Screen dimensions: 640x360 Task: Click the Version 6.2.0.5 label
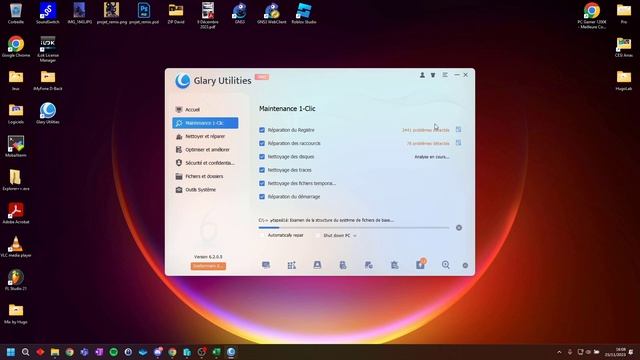(x=208, y=257)
